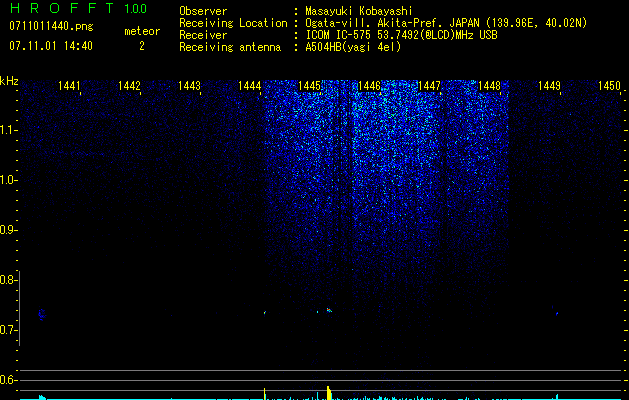Click the observer name Masayuki Kobayashi
Screen dimensions: 629x400
359,11
